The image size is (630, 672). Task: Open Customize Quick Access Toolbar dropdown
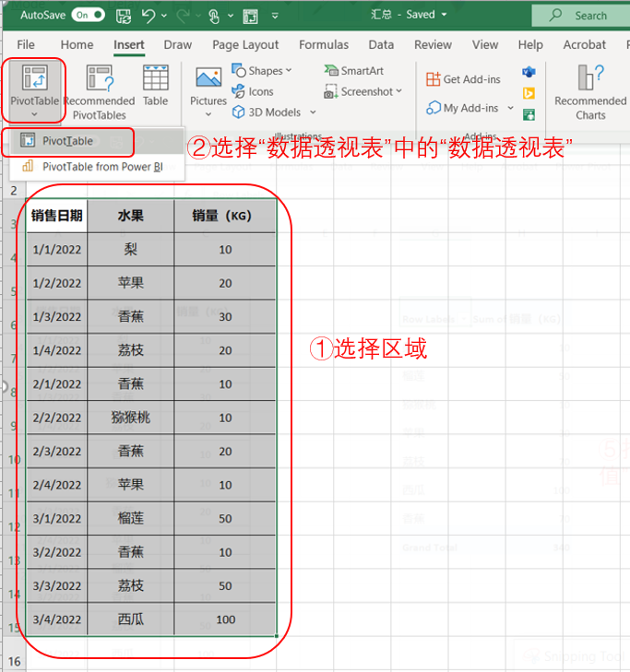(275, 17)
